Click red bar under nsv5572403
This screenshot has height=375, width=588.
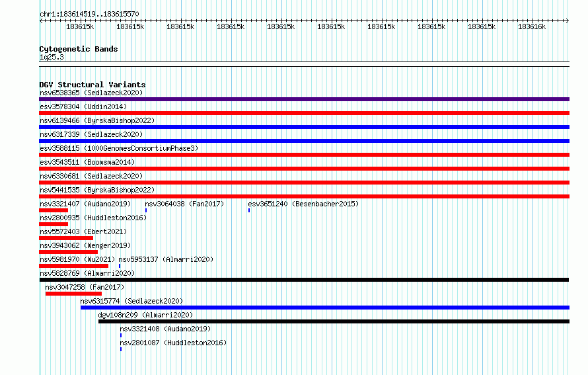pos(66,238)
